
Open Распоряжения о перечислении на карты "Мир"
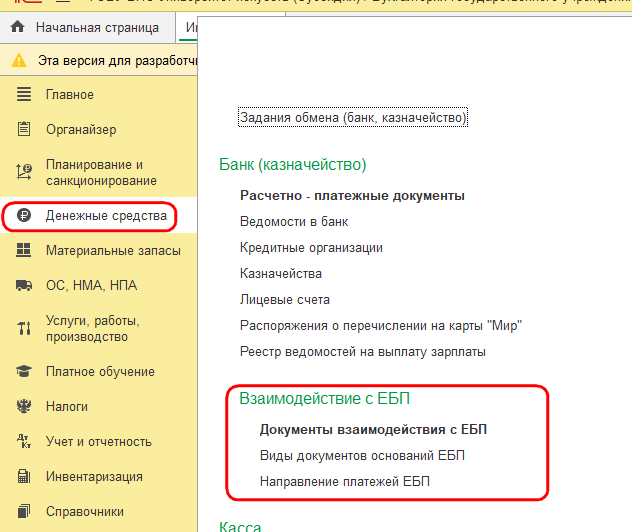(381, 325)
